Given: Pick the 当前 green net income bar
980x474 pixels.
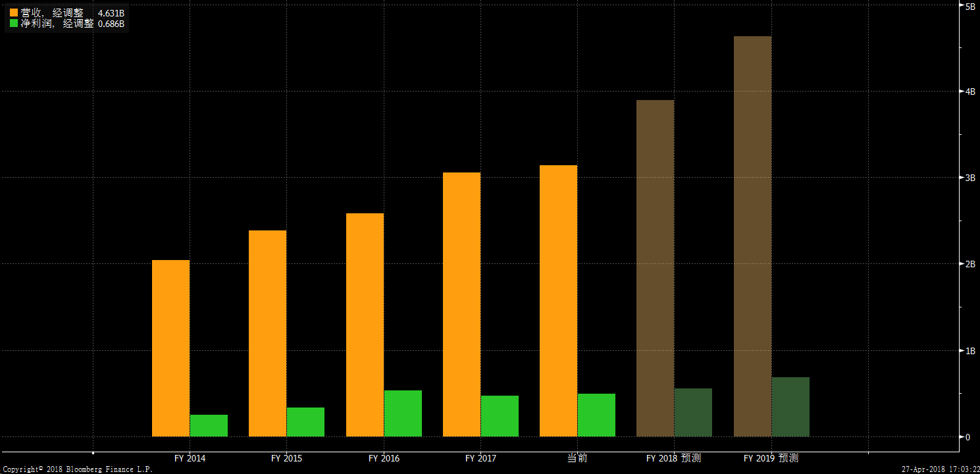Looking at the screenshot, I should (x=596, y=415).
